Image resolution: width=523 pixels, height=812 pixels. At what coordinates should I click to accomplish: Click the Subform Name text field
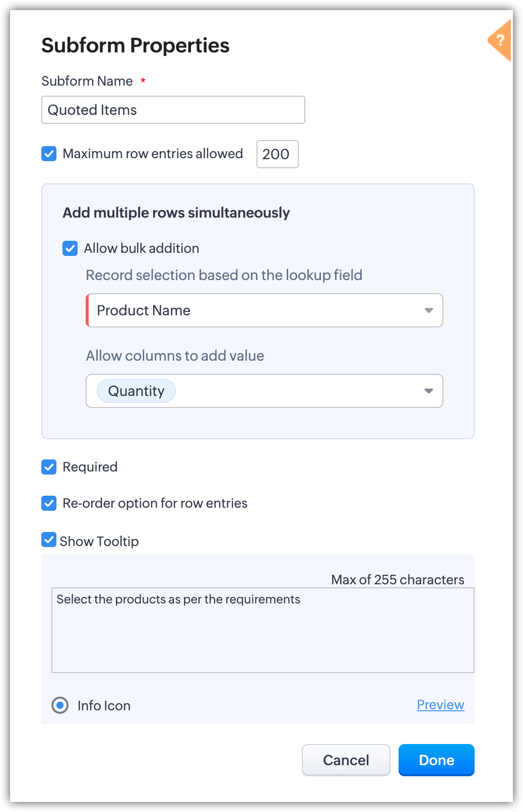[173, 110]
